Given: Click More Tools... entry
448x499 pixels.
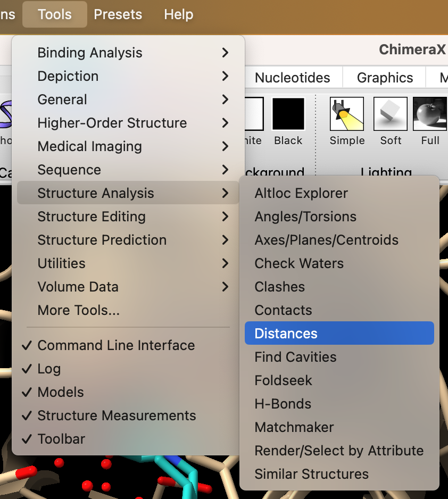Looking at the screenshot, I should 79,310.
